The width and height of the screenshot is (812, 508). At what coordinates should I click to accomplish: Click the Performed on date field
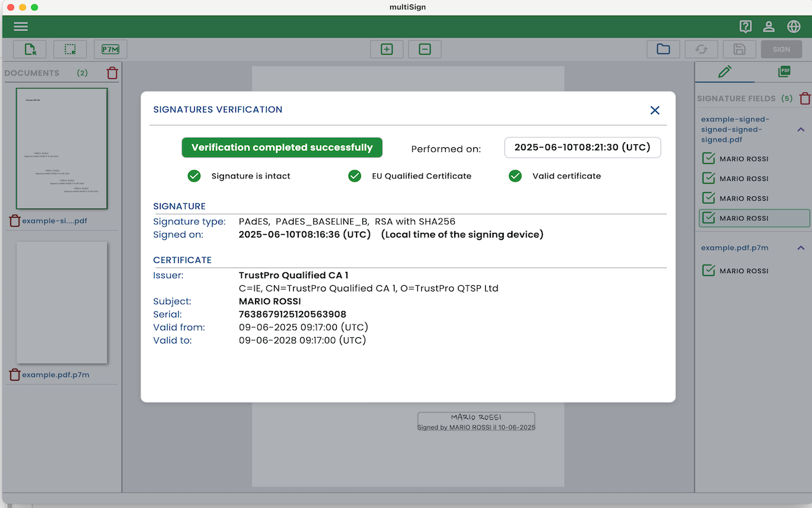coord(582,147)
